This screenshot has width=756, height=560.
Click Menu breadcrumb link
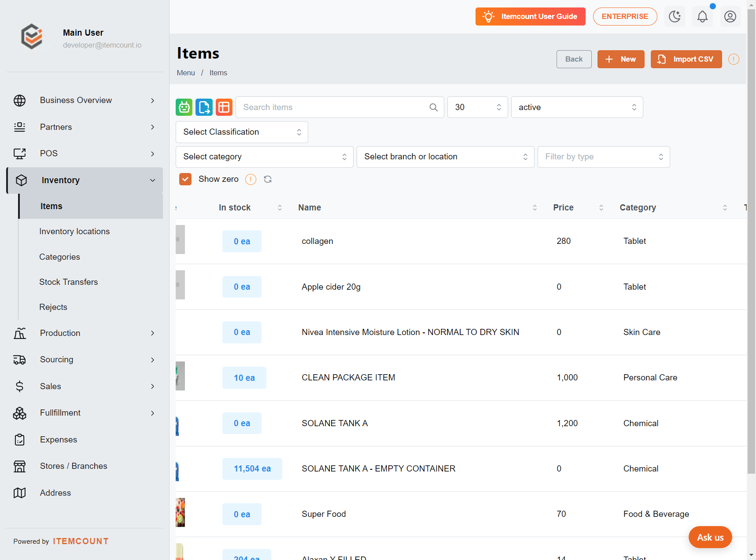(x=186, y=73)
